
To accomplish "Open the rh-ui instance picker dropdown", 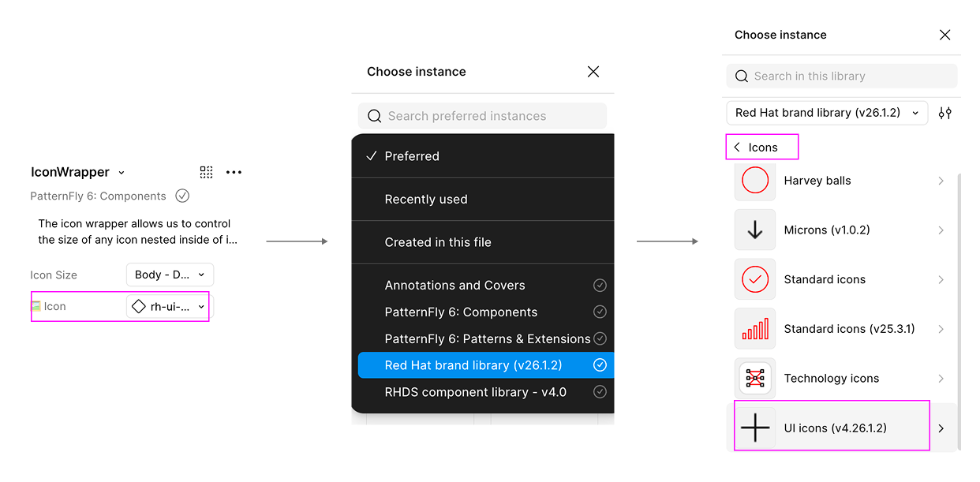I will [167, 306].
